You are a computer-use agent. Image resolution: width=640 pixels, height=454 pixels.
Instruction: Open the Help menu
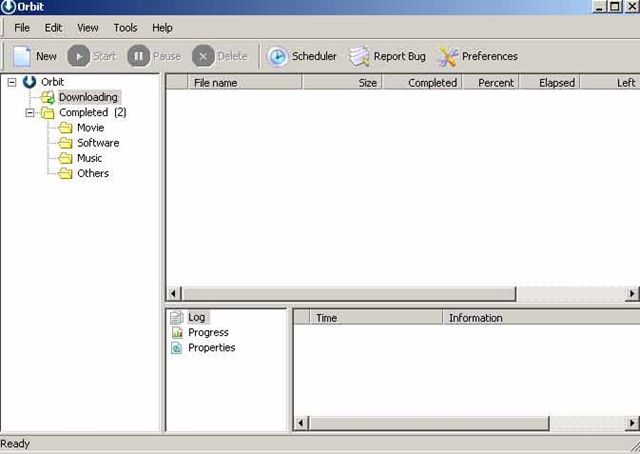(x=162, y=28)
